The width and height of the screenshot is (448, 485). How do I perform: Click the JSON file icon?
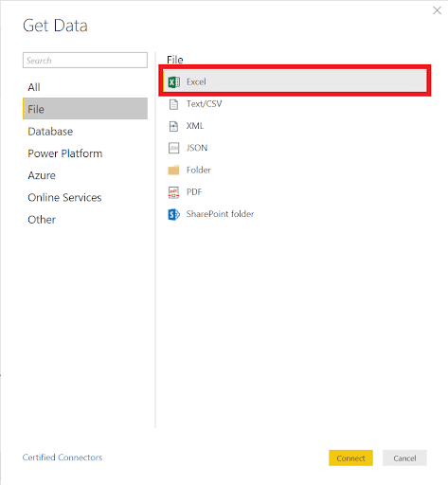(x=173, y=148)
